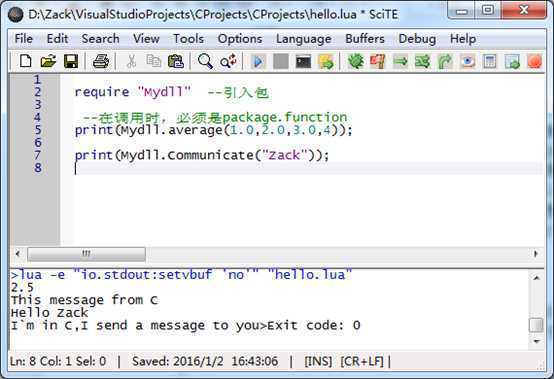Viewport: 554px width, 379px height.
Task: Click 'This message from C' output line
Action: 84,300
